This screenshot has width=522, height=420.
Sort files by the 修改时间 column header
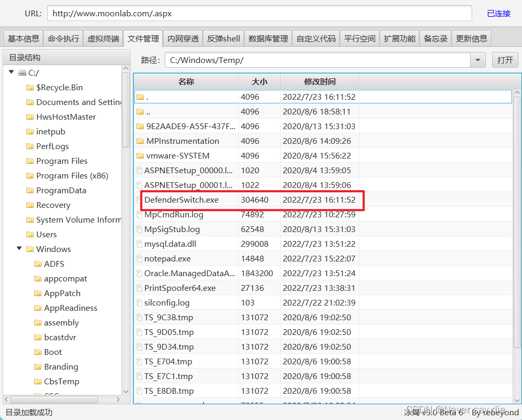click(x=319, y=81)
